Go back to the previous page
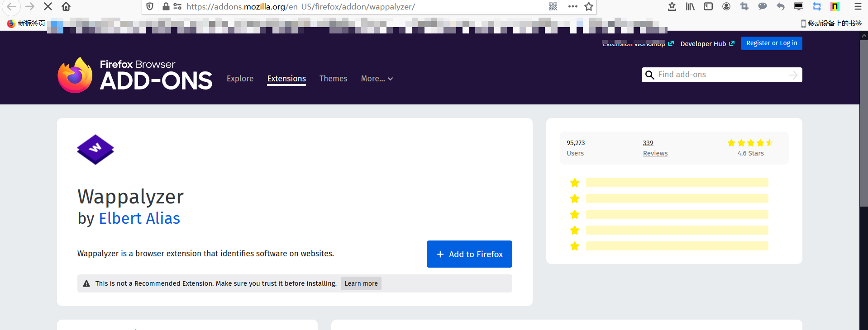Screen dimensions: 868x330 pos(11,6)
